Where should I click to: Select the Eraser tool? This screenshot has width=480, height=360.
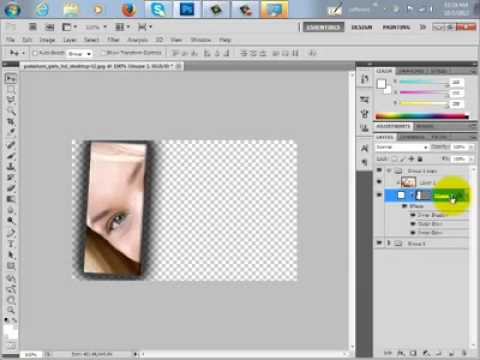tap(11, 188)
